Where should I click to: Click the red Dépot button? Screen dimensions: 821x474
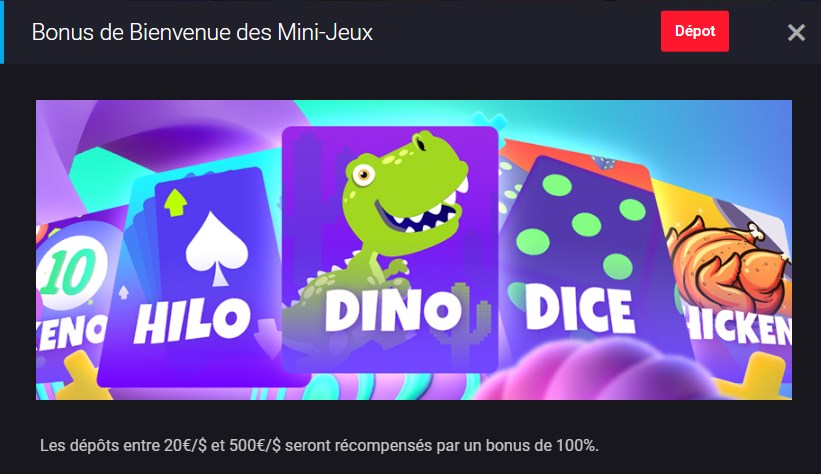pos(694,31)
